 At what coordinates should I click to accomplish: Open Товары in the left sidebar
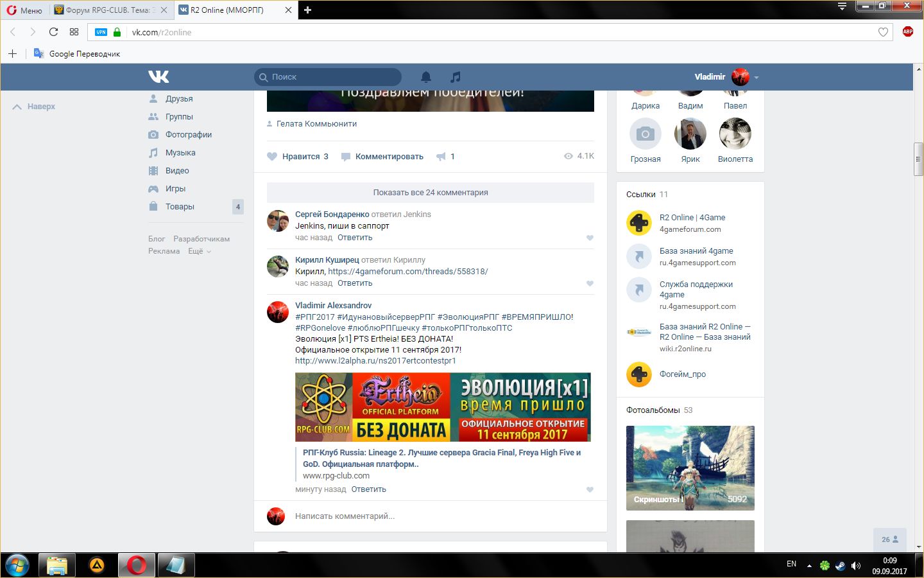[x=180, y=207]
